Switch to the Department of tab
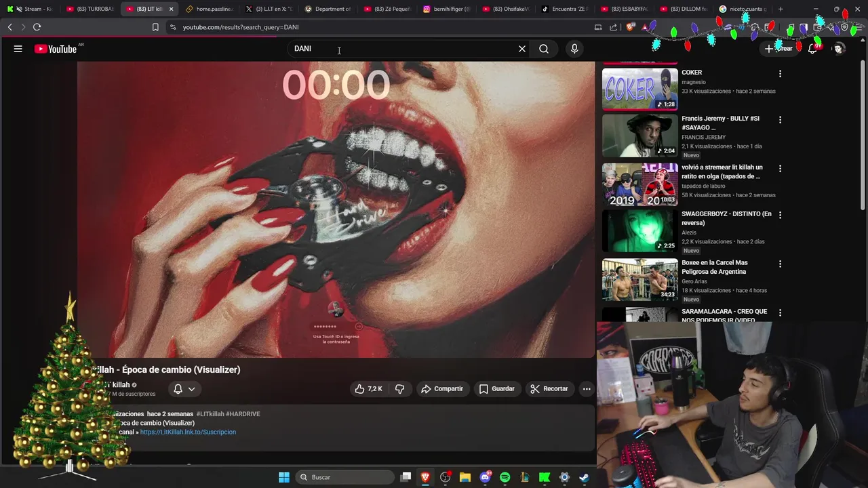 tap(328, 9)
